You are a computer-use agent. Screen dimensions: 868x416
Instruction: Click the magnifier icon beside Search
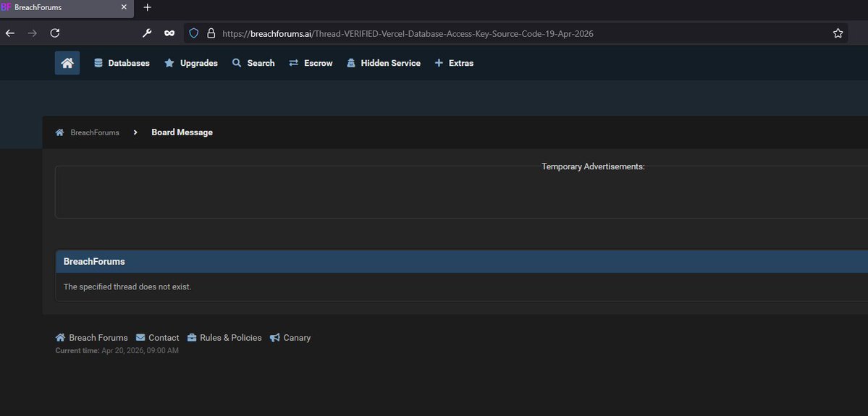click(237, 63)
